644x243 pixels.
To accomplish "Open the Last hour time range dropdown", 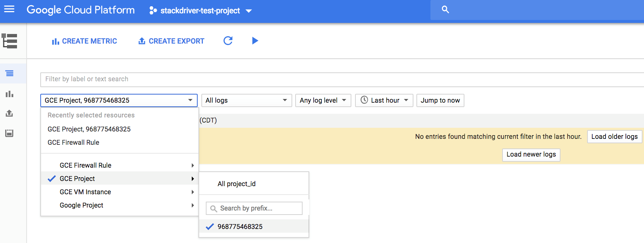I will coord(384,100).
